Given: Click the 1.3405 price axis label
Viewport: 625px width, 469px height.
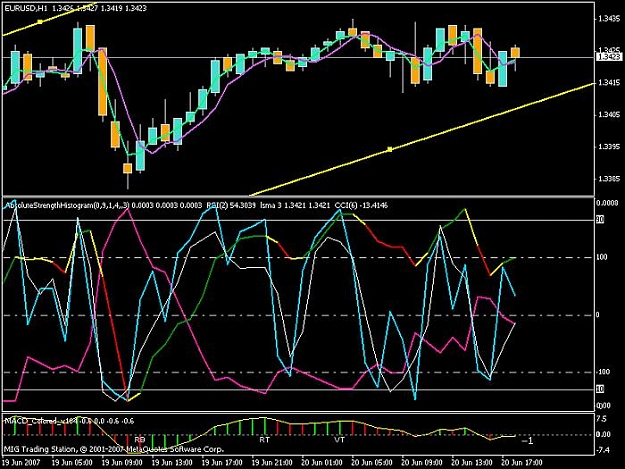Looking at the screenshot, I should click(x=609, y=115).
